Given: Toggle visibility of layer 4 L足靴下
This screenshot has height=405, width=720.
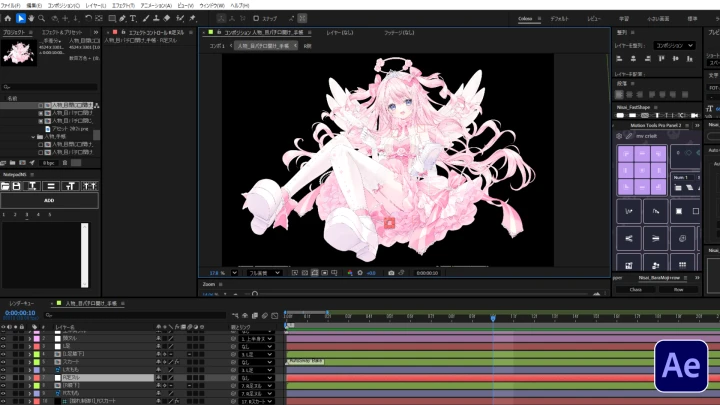Looking at the screenshot, I should (3, 354).
